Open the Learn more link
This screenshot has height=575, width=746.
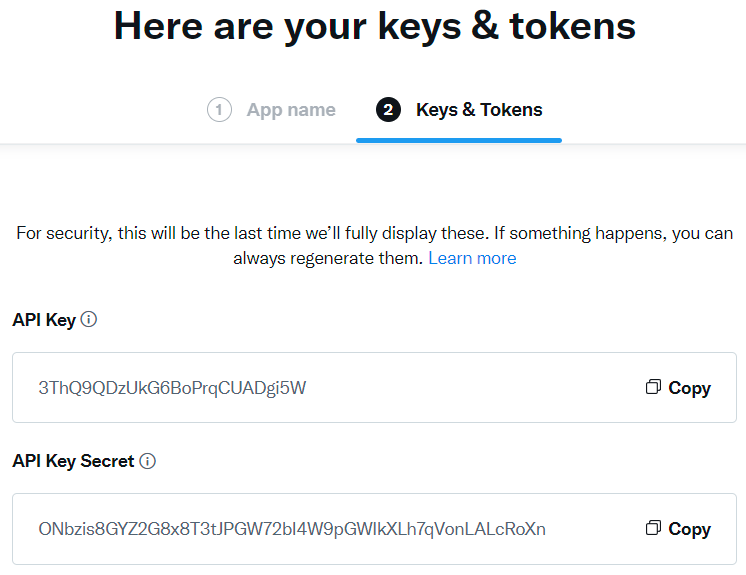pyautogui.click(x=472, y=258)
